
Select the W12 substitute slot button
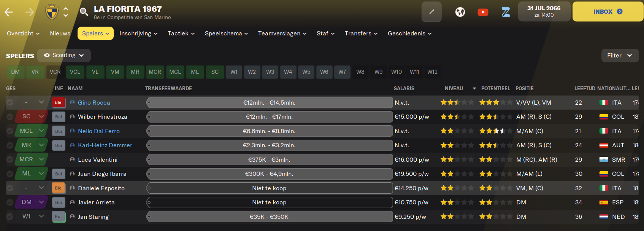[x=432, y=72]
